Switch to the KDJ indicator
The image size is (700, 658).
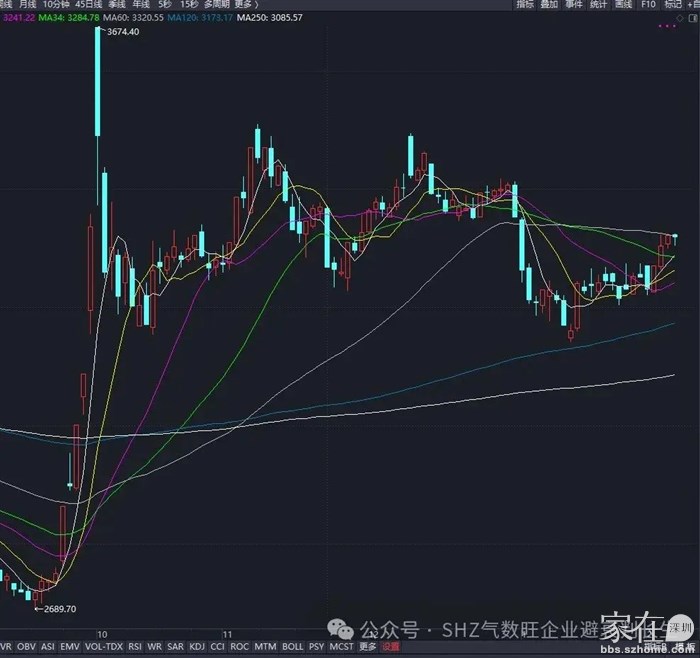tap(196, 647)
